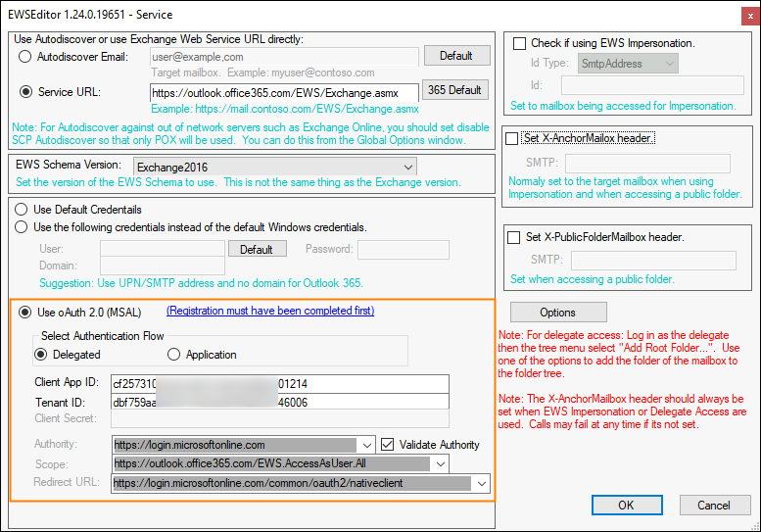The width and height of the screenshot is (761, 532).
Task: Click the Domain text box
Action: (163, 266)
